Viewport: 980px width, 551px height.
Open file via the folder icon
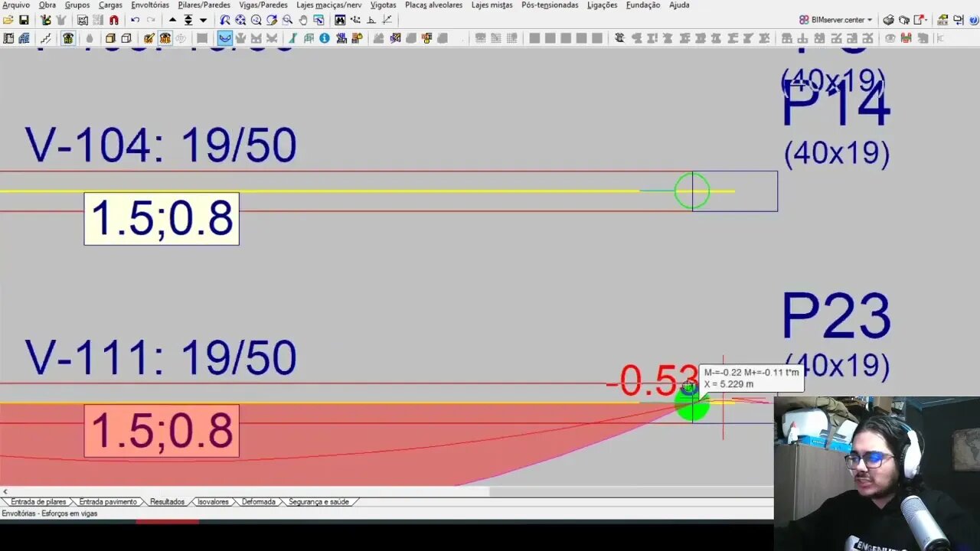click(8, 20)
